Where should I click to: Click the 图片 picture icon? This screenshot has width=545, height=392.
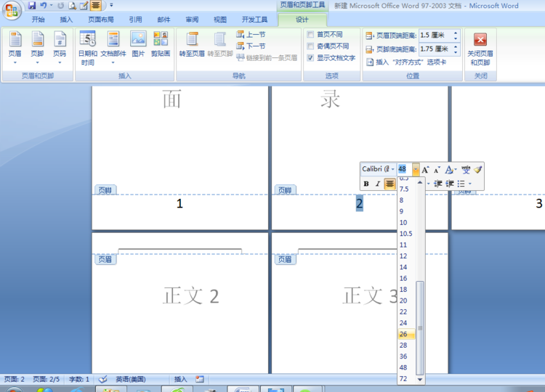[138, 44]
